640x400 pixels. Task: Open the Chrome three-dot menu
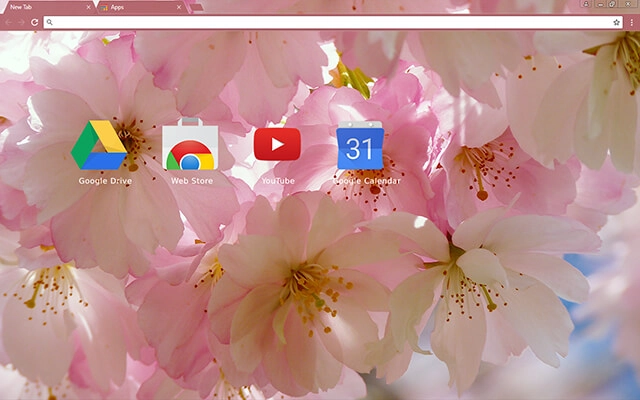pyautogui.click(x=631, y=22)
